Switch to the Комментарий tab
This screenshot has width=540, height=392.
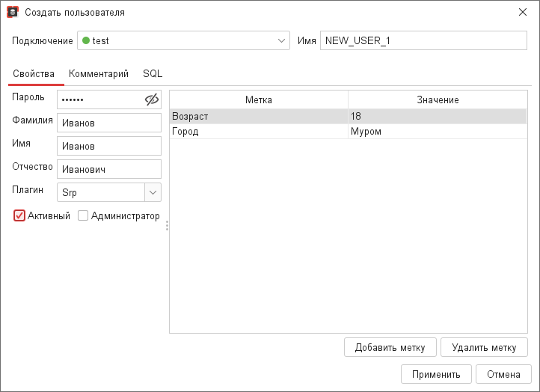[98, 73]
